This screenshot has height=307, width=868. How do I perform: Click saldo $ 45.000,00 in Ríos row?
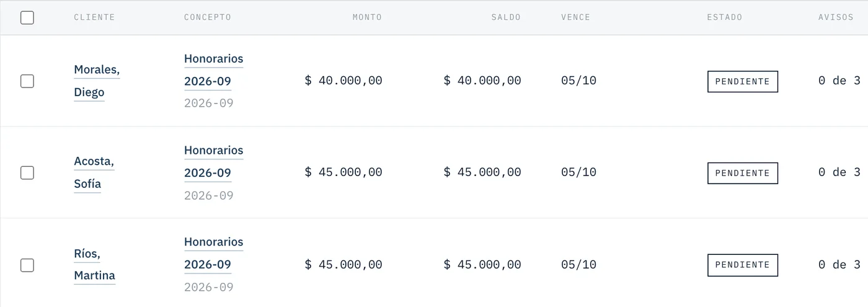click(482, 265)
